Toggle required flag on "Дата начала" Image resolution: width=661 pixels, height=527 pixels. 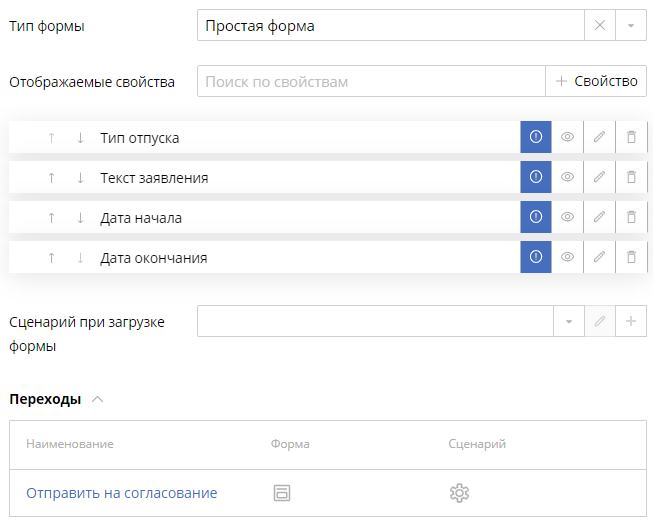(535, 217)
